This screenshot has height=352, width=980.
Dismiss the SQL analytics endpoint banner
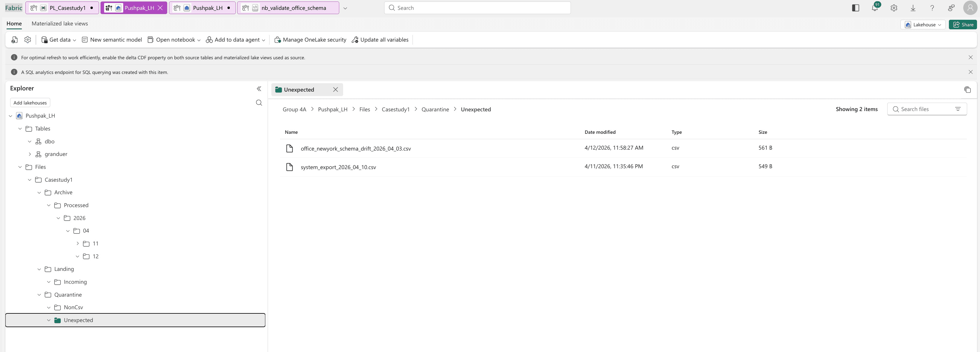[970, 72]
